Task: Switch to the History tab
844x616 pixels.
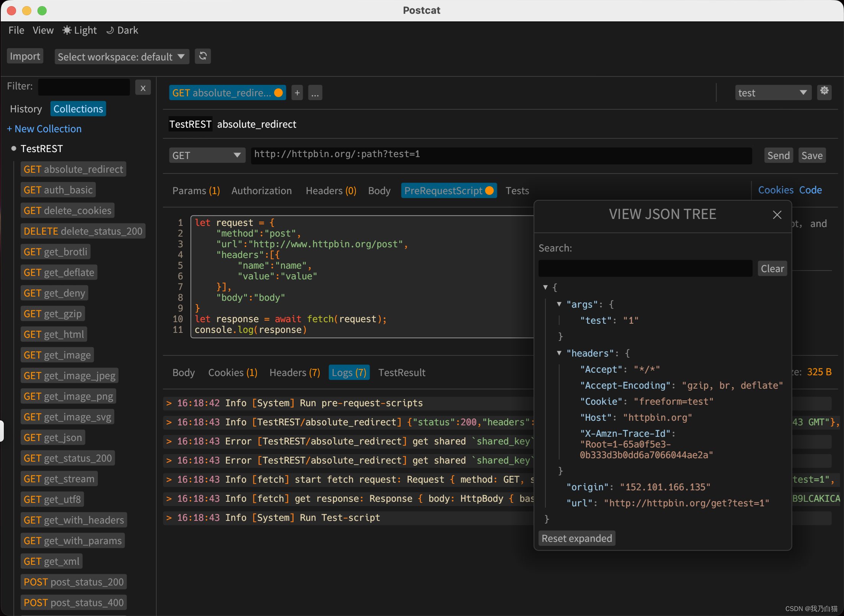Action: (26, 109)
